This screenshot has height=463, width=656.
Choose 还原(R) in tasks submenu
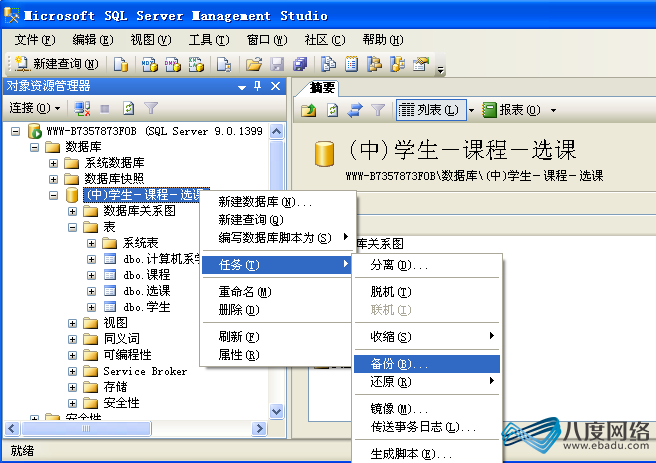[427, 382]
